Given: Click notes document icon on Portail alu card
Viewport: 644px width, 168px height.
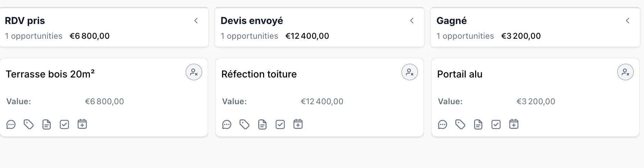Looking at the screenshot, I should click(x=478, y=124).
